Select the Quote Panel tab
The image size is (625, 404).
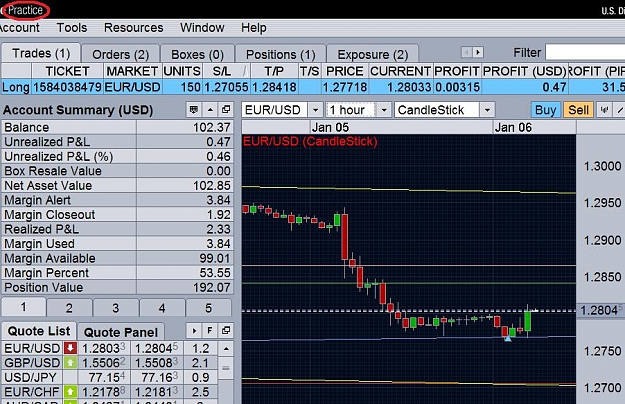click(121, 331)
